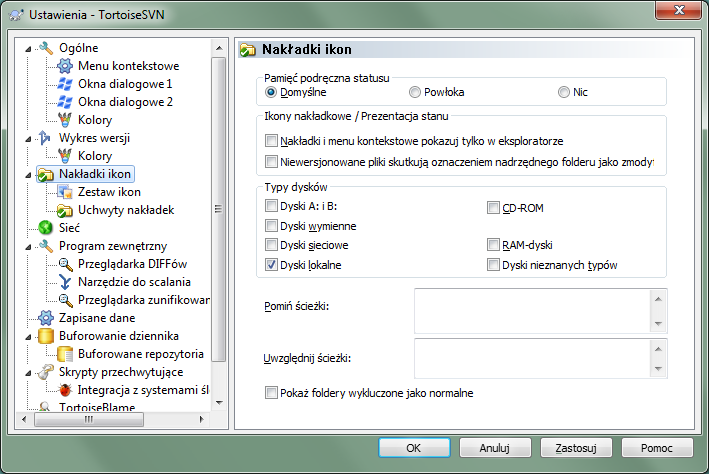Click the Okna dialogowe 1 window icon
The height and width of the screenshot is (474, 709).
(65, 84)
